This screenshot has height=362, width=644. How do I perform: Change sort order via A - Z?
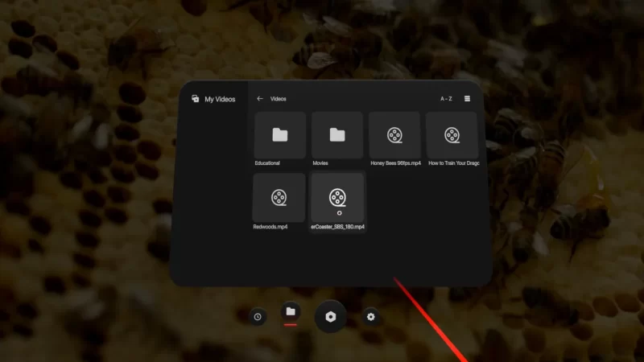446,99
